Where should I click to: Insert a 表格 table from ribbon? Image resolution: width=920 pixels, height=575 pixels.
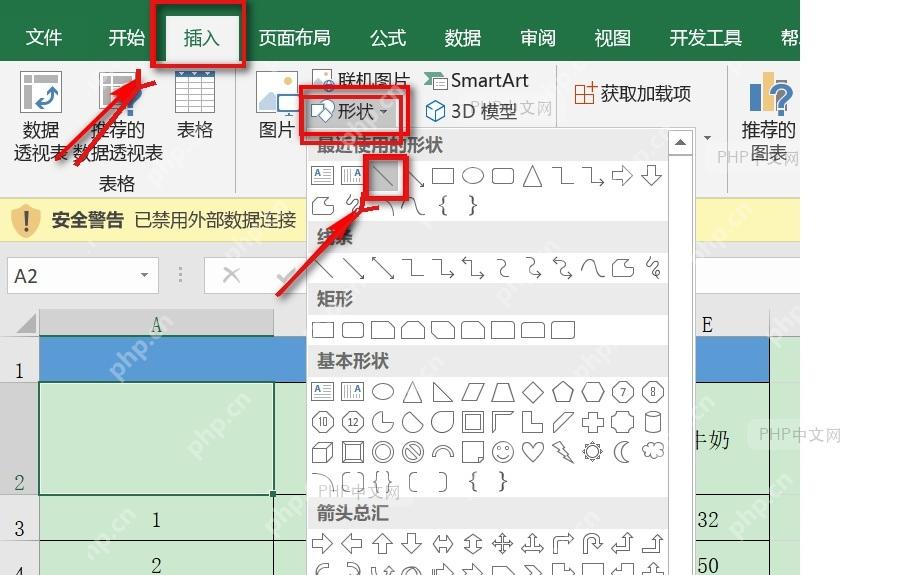(x=194, y=106)
